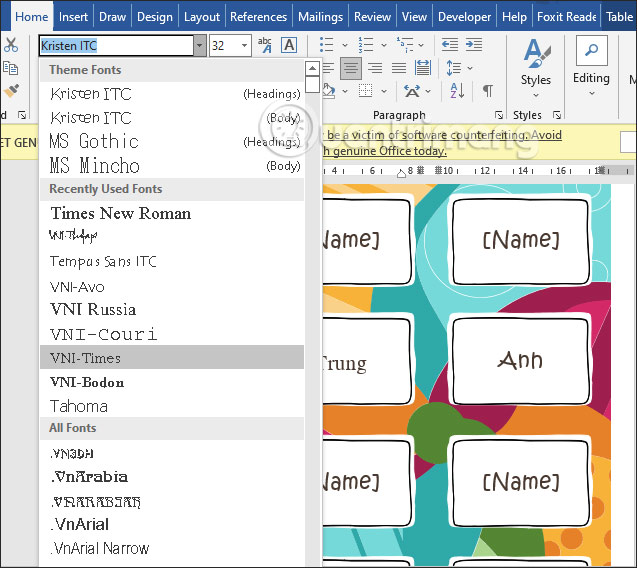637x568 pixels.
Task: Open the Developer tab
Action: (464, 17)
